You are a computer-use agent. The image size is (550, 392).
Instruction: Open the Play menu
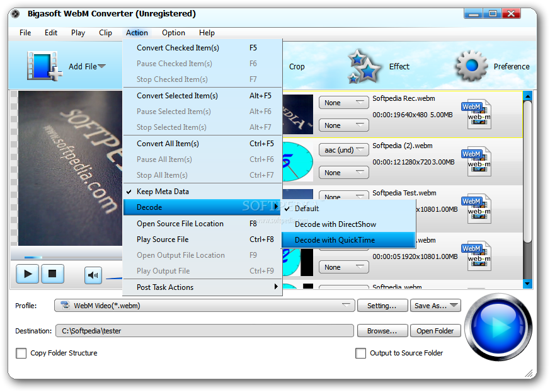(x=78, y=33)
